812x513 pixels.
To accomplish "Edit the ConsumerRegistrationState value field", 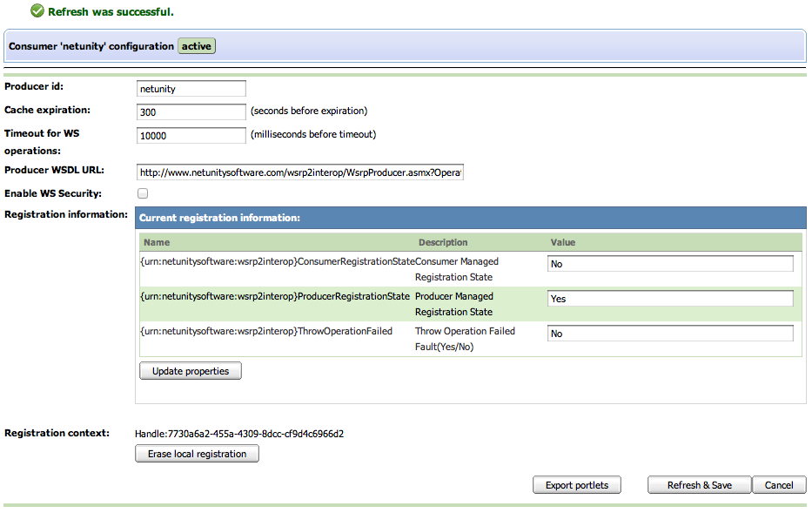I will [670, 264].
